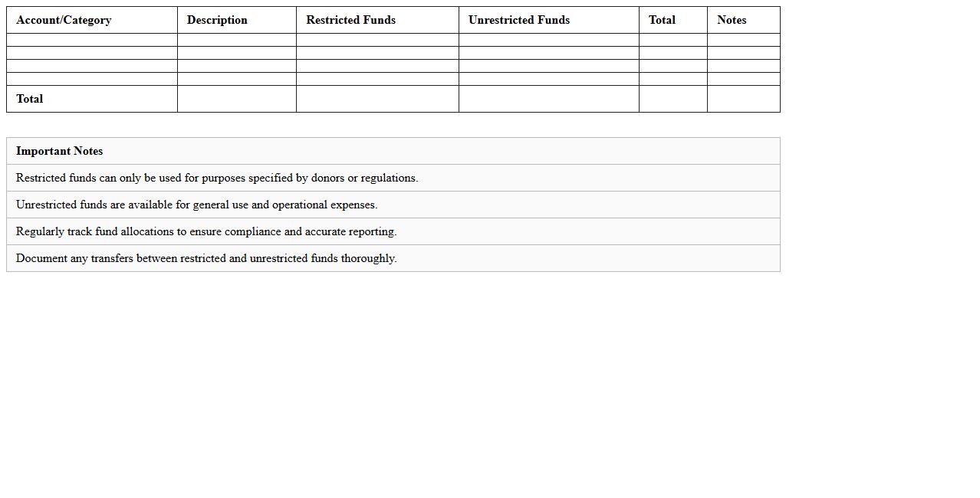Click the note about documenting fund transfers
The image size is (980, 498).
pos(206,258)
